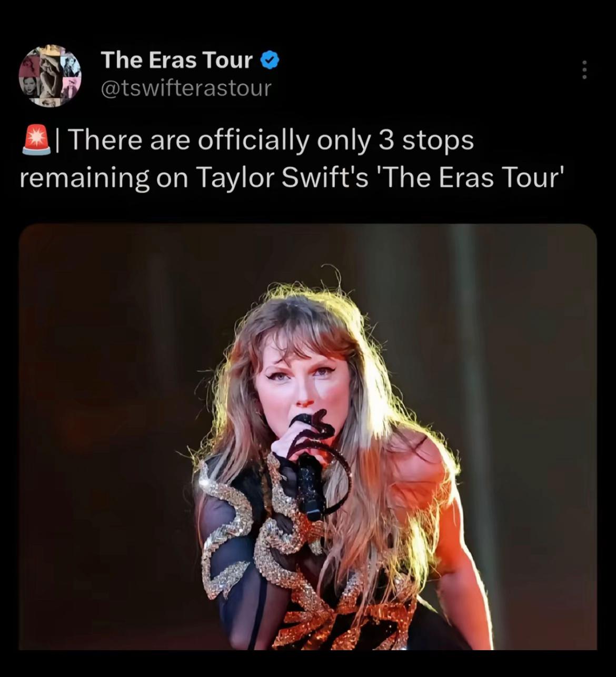Click the blue verified checkmark badge
The height and width of the screenshot is (677, 616).
click(x=270, y=60)
